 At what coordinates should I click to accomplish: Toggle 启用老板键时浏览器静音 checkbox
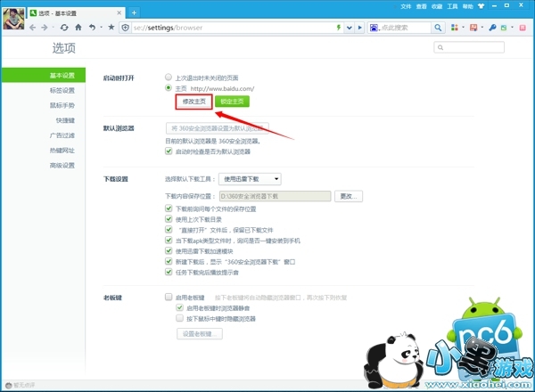[x=179, y=307]
